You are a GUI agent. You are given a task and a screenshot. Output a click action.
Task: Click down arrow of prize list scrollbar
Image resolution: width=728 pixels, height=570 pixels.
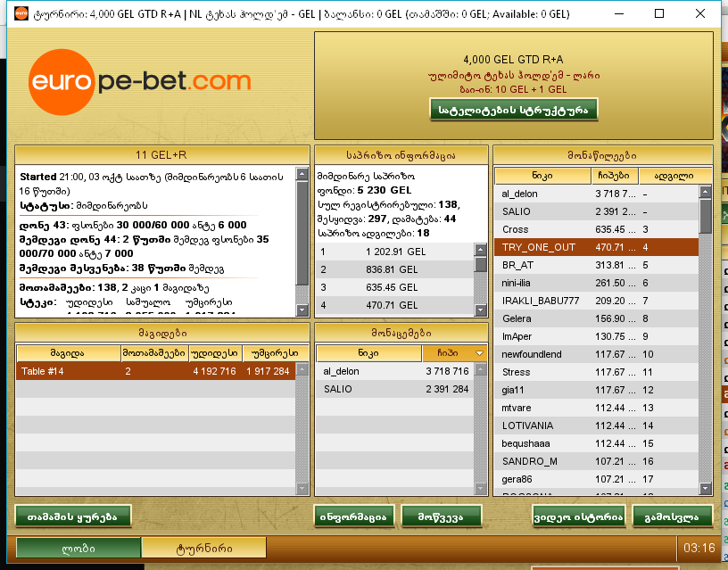481,310
